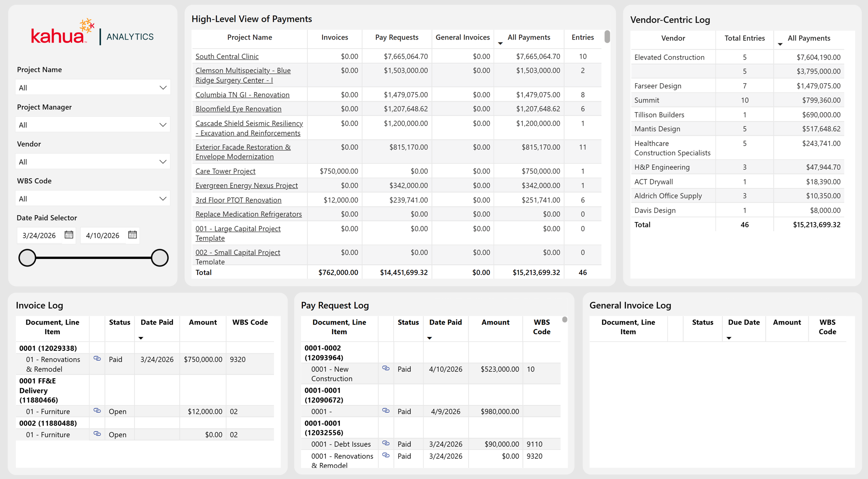Open the South Central Clinic project link

pos(227,56)
